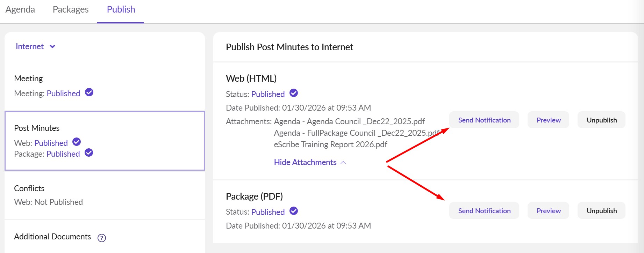Preview the Web (HTML) post minutes
Screen dimensions: 644x253
pyautogui.click(x=548, y=120)
